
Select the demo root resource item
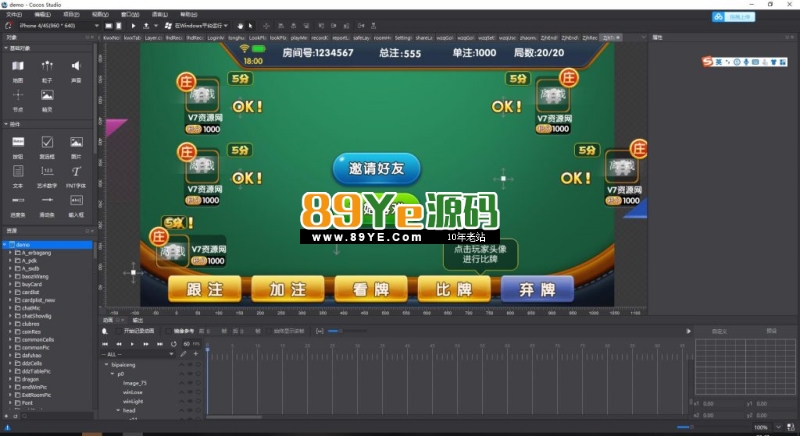tap(47, 245)
